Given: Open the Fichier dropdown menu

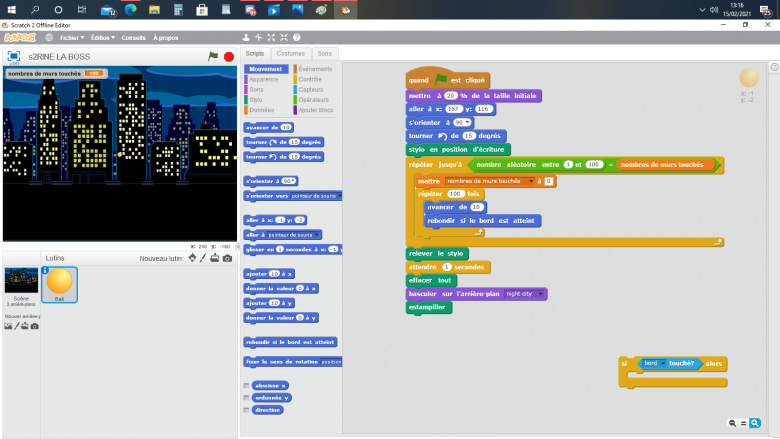Looking at the screenshot, I should tap(72, 37).
